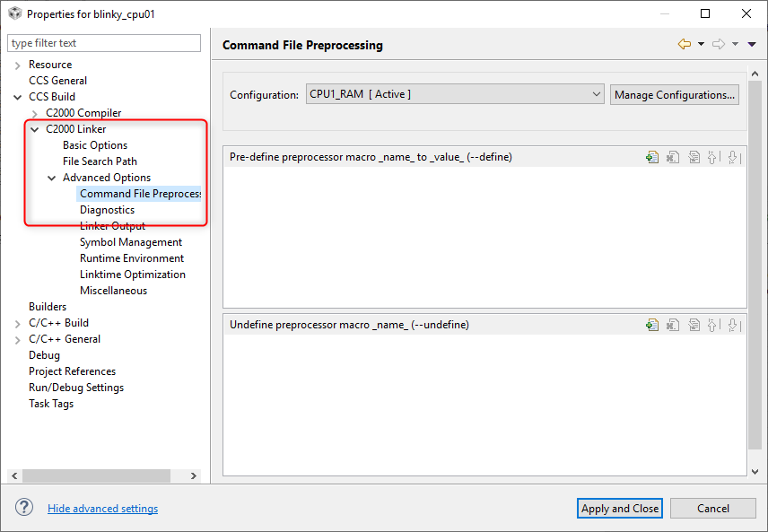Click the Hide advanced settings link
This screenshot has height=532, width=768.
click(102, 509)
